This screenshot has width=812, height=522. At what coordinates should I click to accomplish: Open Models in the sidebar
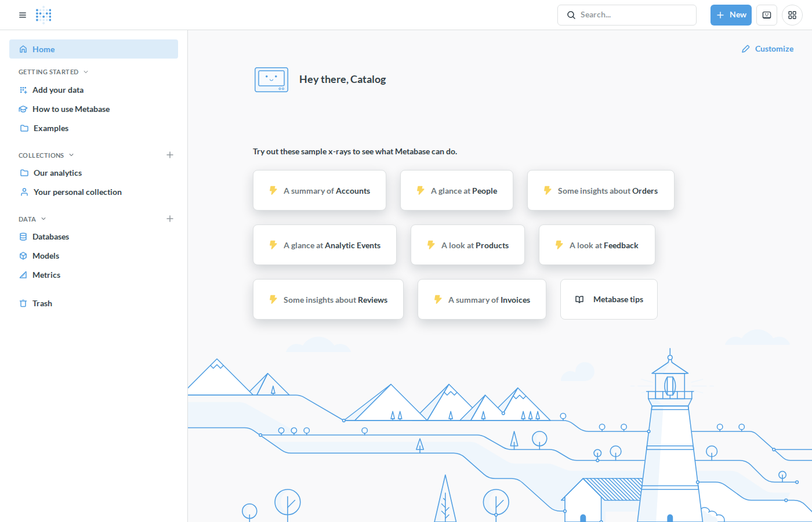[x=93, y=256]
